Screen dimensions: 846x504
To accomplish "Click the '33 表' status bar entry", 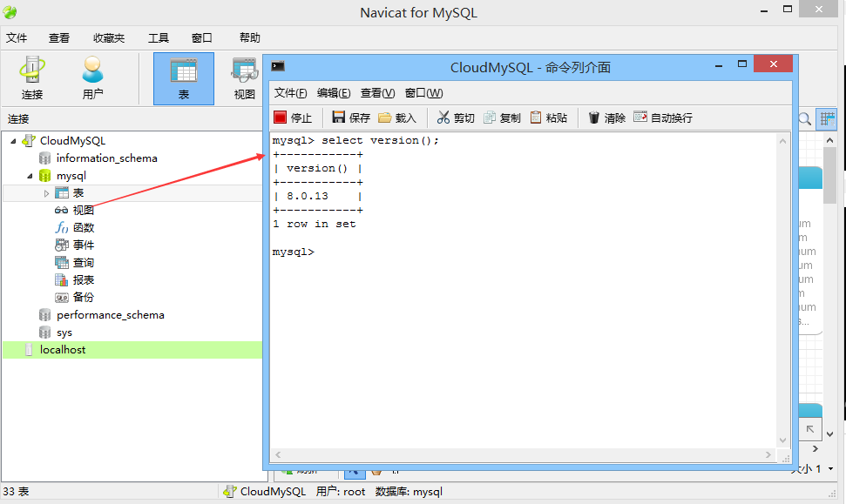I will 16,492.
